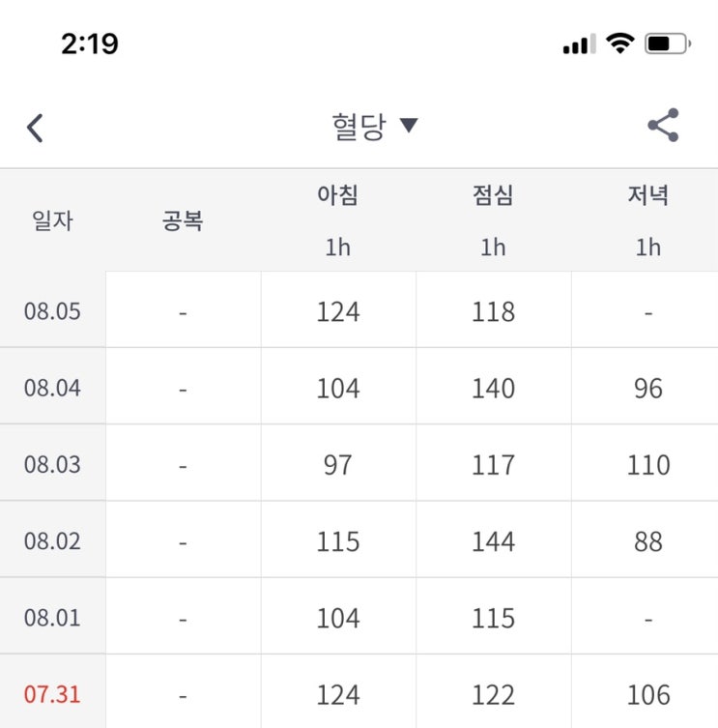Select the 점심 1h column header
This screenshot has height=728, width=718.
coord(493,220)
